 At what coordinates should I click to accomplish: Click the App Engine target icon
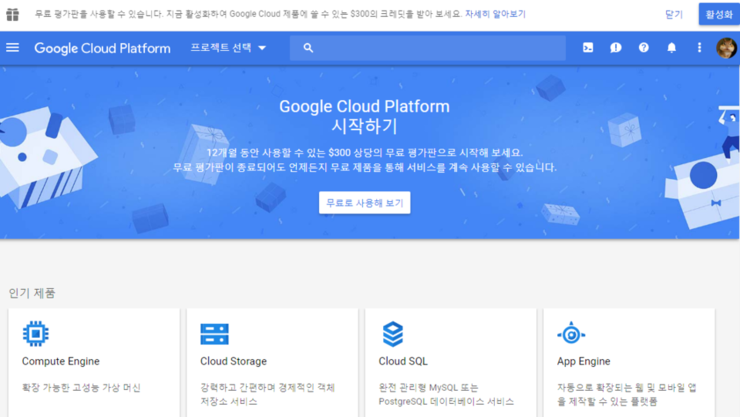[571, 334]
